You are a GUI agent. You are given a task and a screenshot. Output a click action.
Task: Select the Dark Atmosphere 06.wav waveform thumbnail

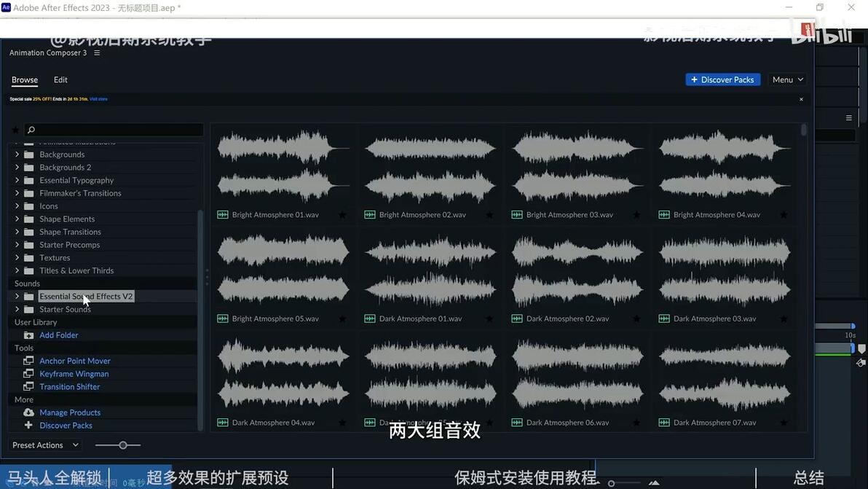[577, 375]
